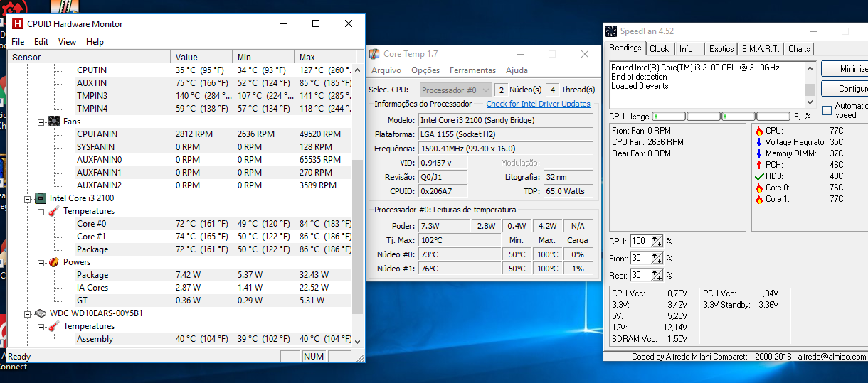Click the flame icon beside Core 1 in SpeedFan
This screenshot has height=383, width=868.
coord(759,199)
